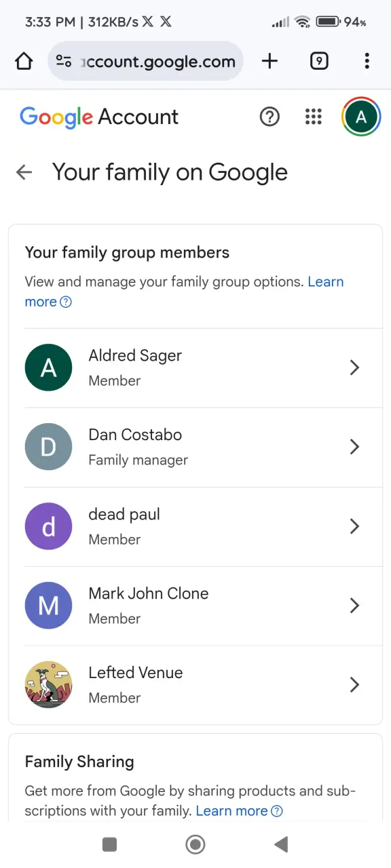The height and width of the screenshot is (868, 391).
Task: Click Learn more link under family group members
Action: (x=185, y=292)
